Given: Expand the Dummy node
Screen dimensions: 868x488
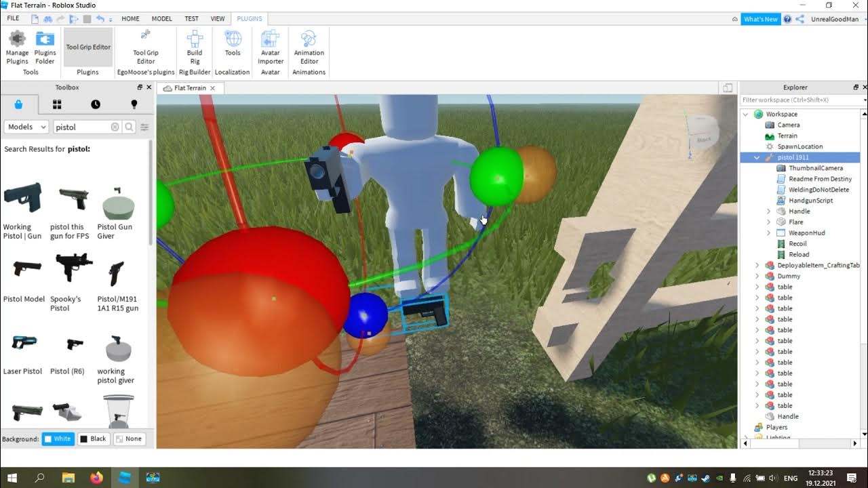Looking at the screenshot, I should coord(757,277).
